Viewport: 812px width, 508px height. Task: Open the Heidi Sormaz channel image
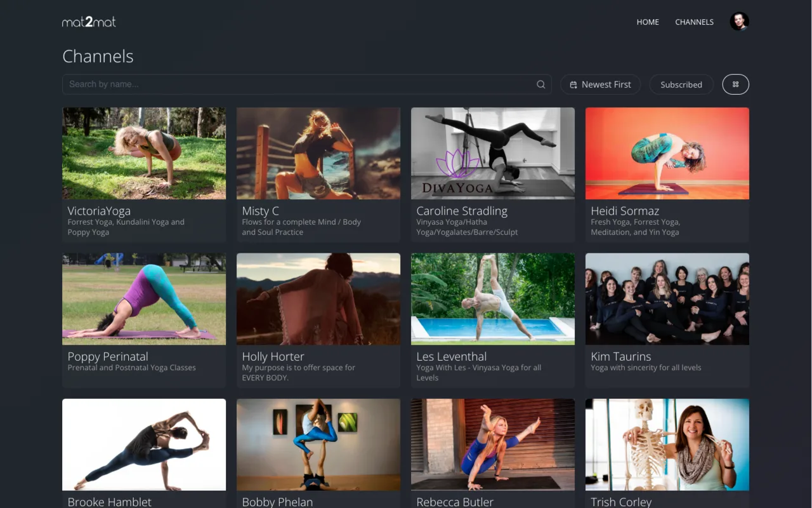667,153
